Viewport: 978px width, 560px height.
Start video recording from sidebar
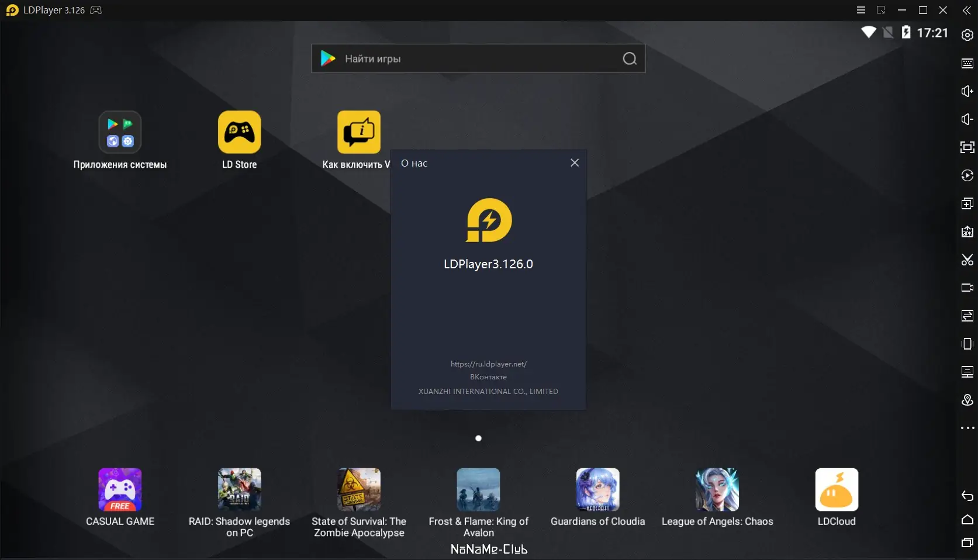point(967,288)
